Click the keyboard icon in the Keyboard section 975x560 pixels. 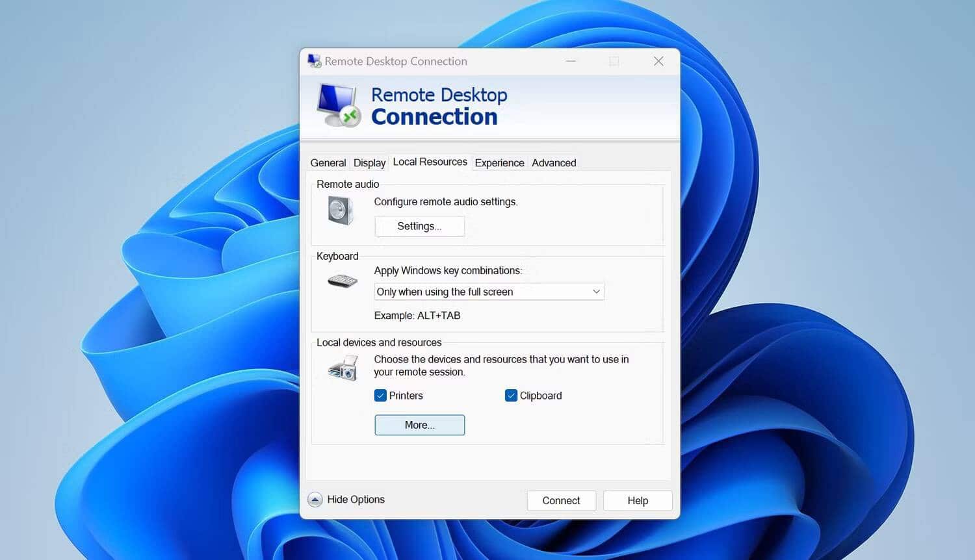click(x=341, y=281)
